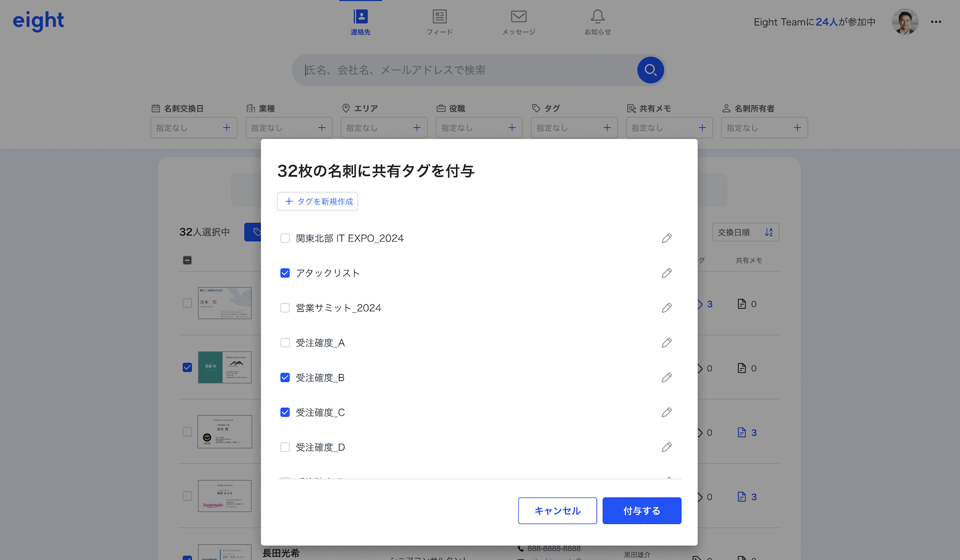Click the pencil edit icon for アタックリスト
Viewport: 960px width, 560px height.
666,273
